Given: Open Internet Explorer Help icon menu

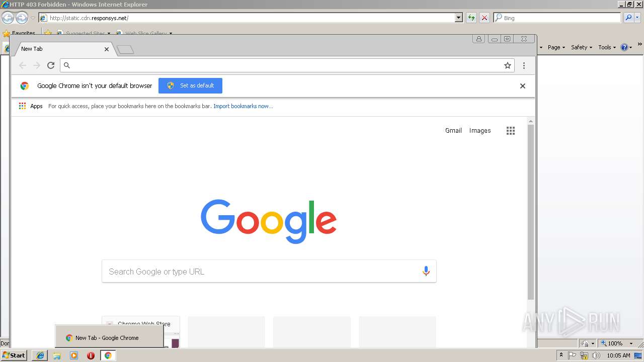Looking at the screenshot, I should [626, 47].
